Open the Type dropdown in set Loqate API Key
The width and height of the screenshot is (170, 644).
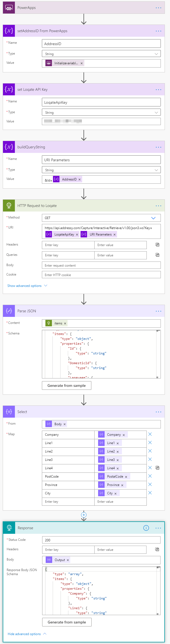(x=156, y=112)
